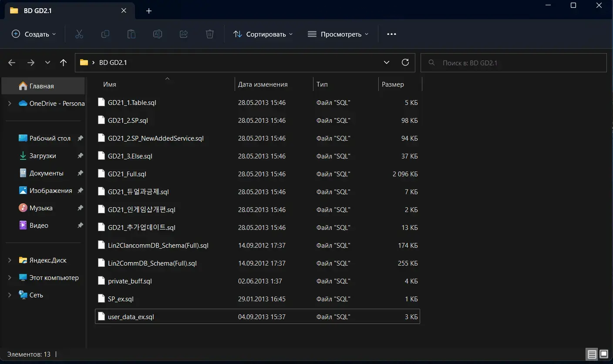Expand the address bar history dropdown
Screen dimensions: 613x364
click(387, 62)
